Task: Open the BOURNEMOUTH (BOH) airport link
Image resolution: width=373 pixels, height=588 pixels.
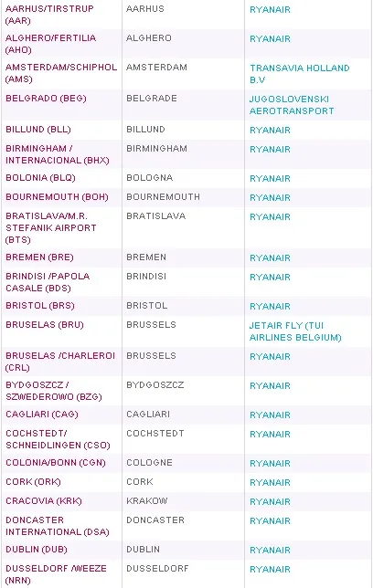Action: pyautogui.click(x=57, y=197)
